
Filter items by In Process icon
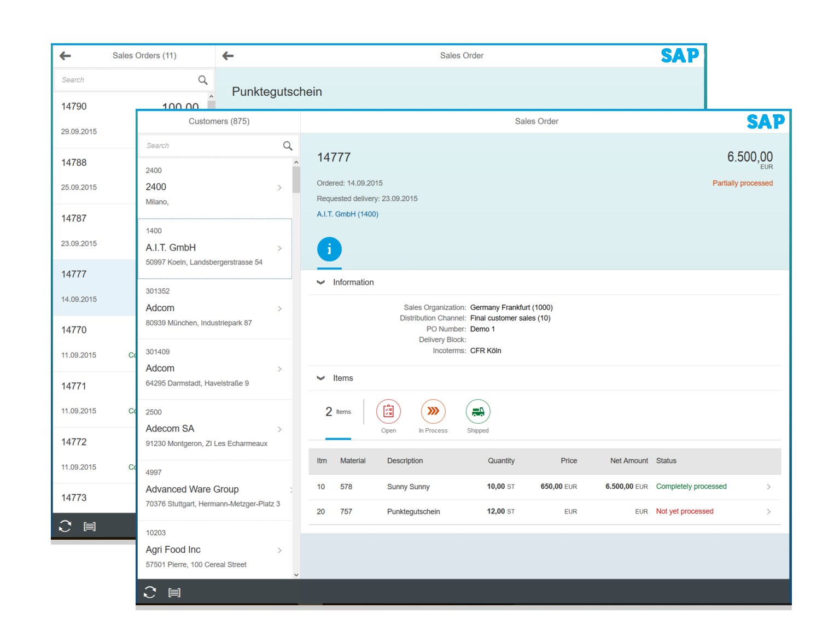[x=433, y=411]
